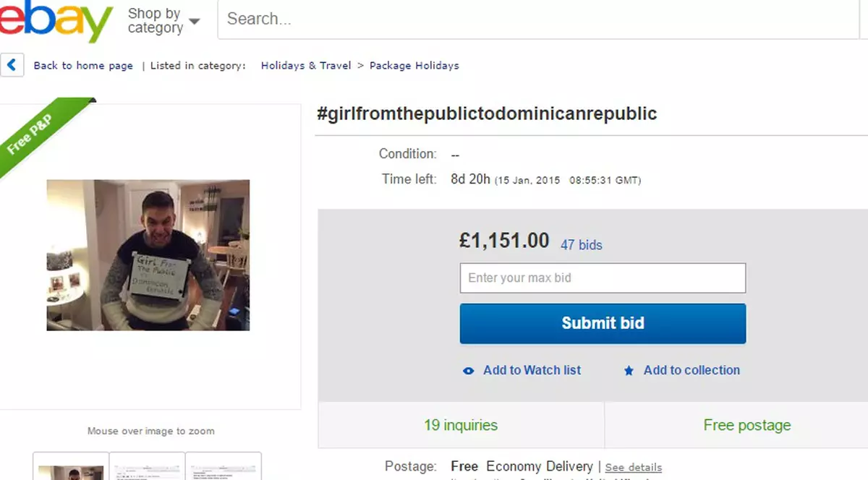Open the Holidays & Travel category
868x480 pixels.
[305, 66]
